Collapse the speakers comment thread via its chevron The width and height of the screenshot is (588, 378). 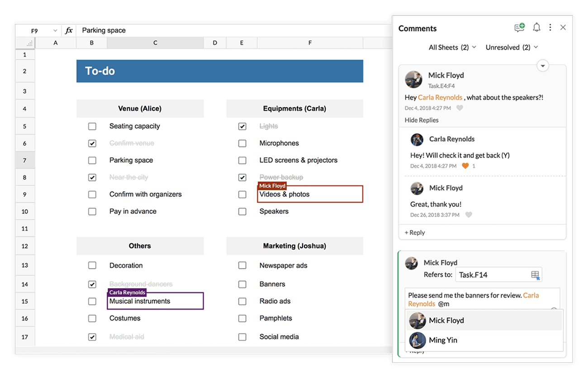(543, 66)
